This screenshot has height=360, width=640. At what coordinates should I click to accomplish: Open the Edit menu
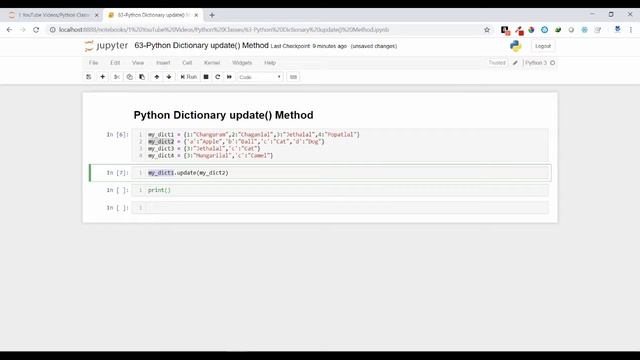pos(115,63)
